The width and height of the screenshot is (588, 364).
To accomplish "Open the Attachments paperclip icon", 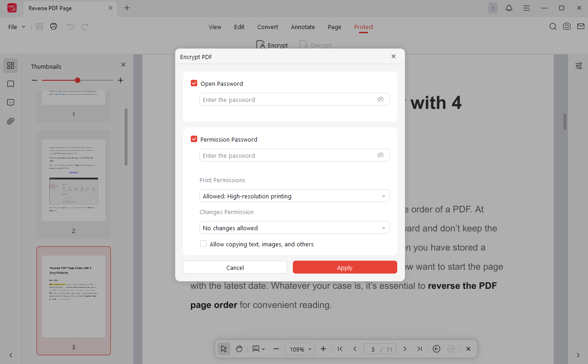I will (x=11, y=121).
